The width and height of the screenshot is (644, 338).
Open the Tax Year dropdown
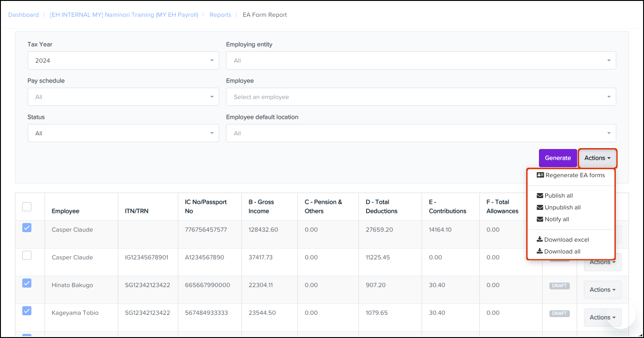(123, 60)
